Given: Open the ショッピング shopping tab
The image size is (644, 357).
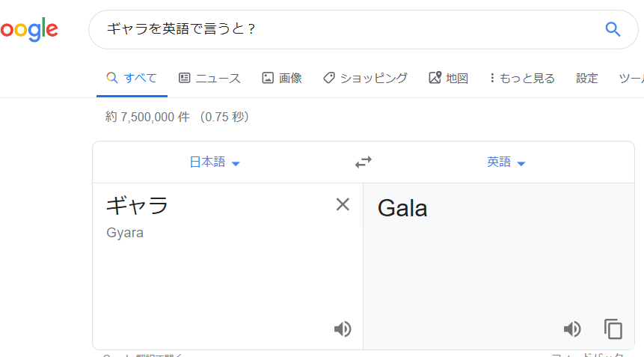Looking at the screenshot, I should [x=365, y=78].
